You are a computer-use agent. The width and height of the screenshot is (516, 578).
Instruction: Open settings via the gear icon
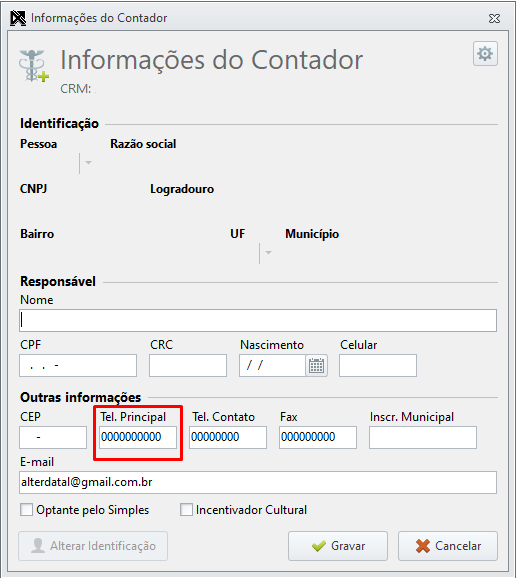point(485,54)
